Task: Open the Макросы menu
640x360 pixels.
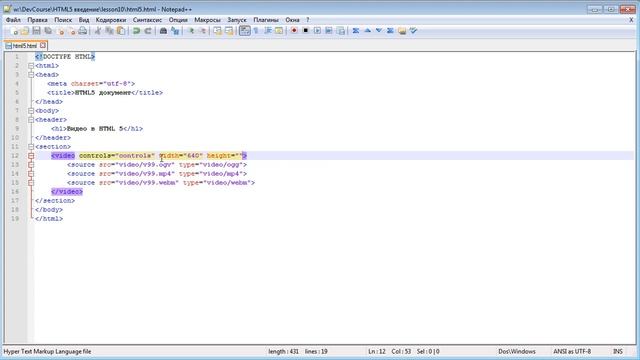Action: pyautogui.click(x=207, y=20)
